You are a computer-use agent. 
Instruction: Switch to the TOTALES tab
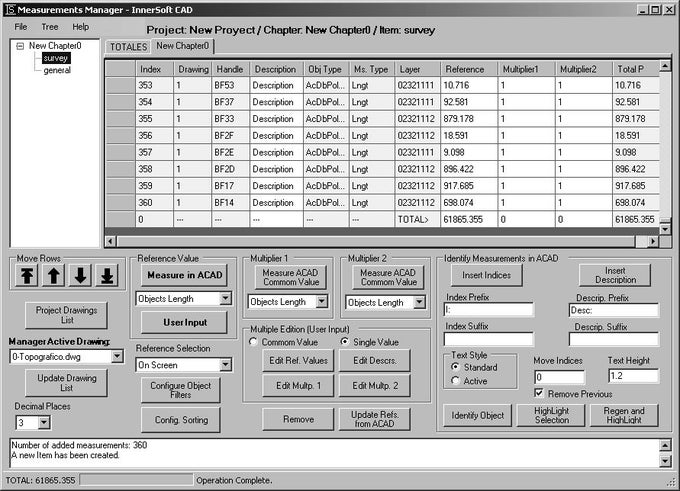coord(128,47)
